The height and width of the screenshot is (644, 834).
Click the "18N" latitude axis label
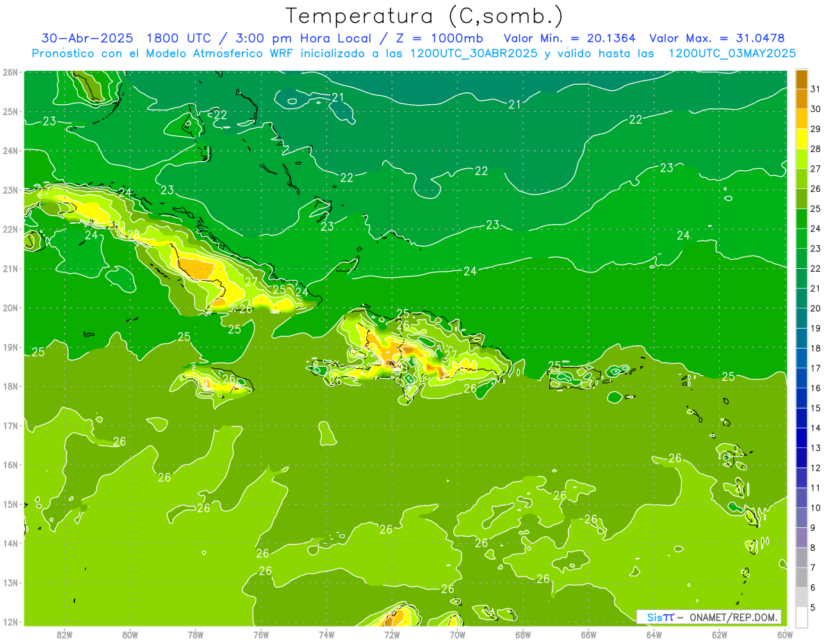[10, 386]
